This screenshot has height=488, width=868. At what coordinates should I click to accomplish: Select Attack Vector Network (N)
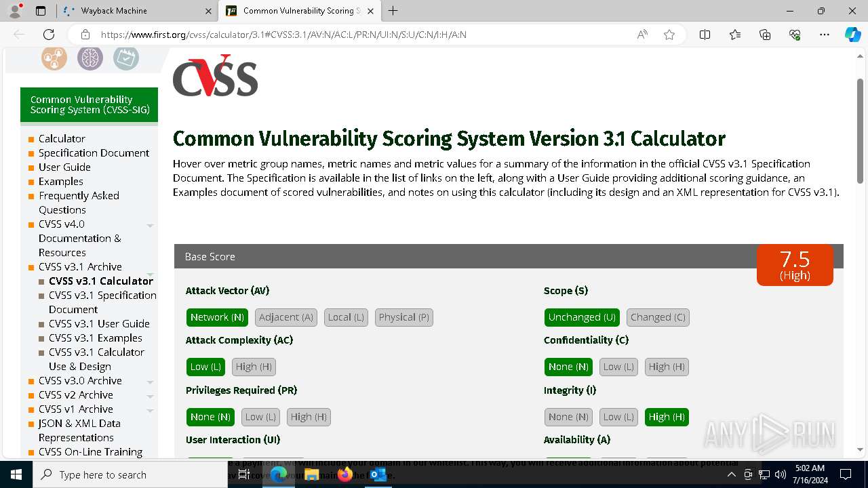point(217,317)
